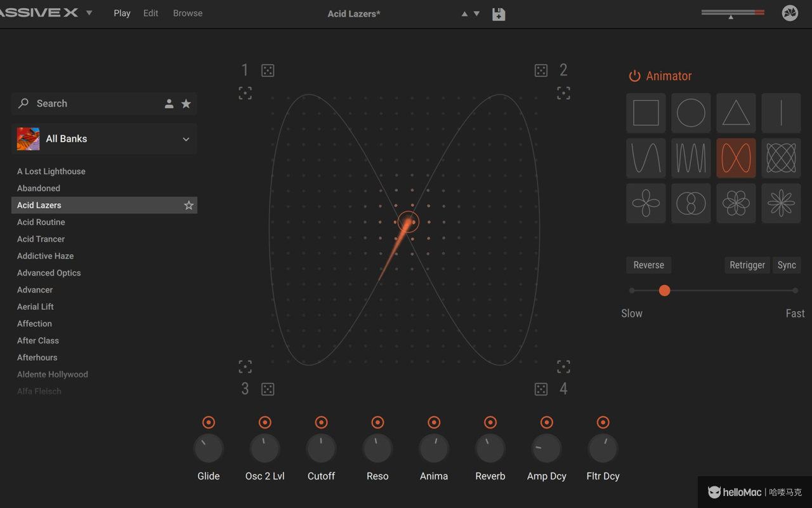This screenshot has height=508, width=812.
Task: Open the Native Instruments logo menu
Action: (x=790, y=13)
